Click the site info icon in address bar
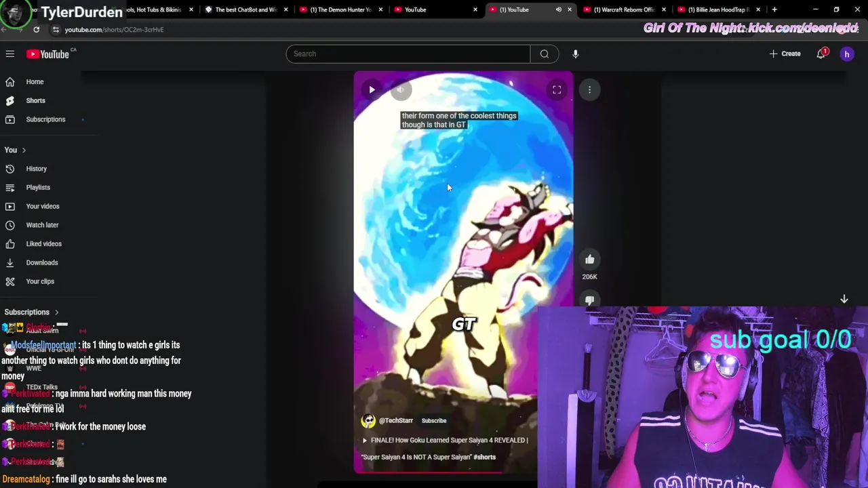 [x=56, y=30]
